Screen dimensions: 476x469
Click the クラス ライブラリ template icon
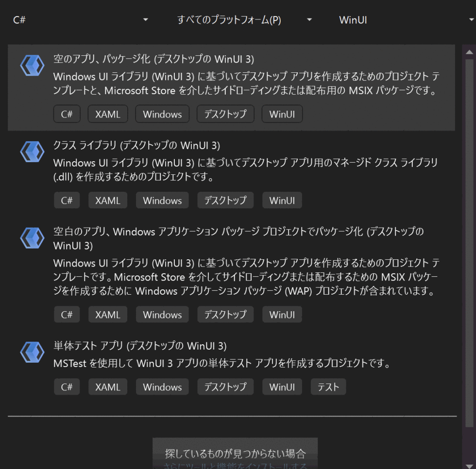click(32, 151)
